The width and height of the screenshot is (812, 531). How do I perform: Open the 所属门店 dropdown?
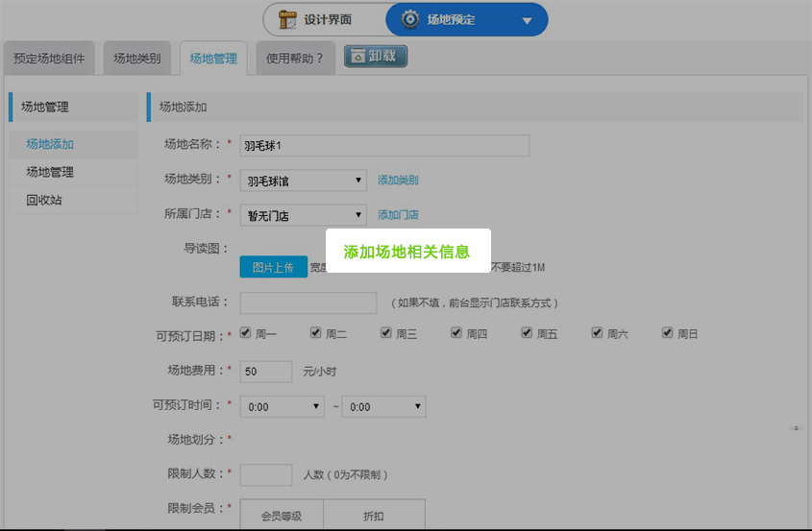(x=303, y=215)
